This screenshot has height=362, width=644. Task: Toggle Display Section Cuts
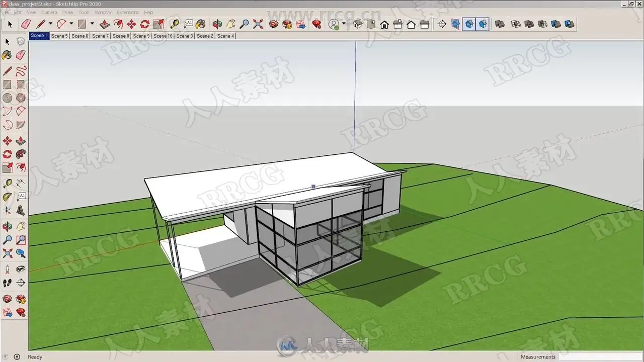point(469,24)
